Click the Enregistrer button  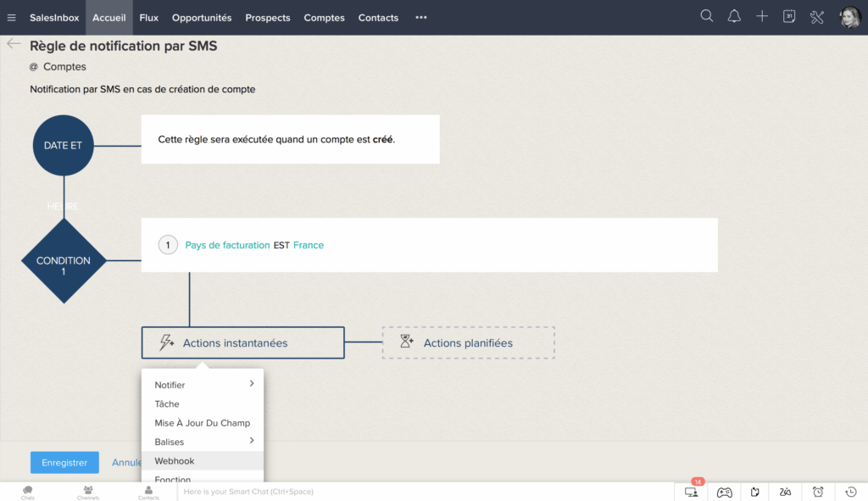(64, 462)
